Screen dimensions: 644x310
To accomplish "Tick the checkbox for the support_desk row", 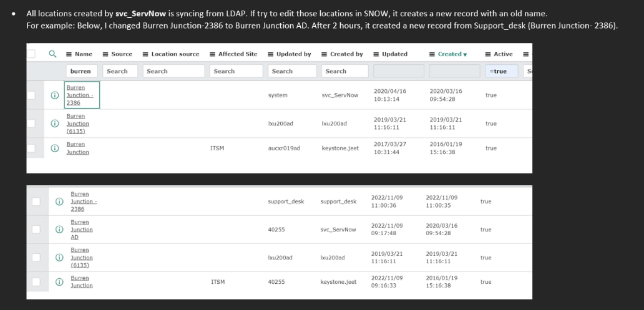I will coord(36,201).
